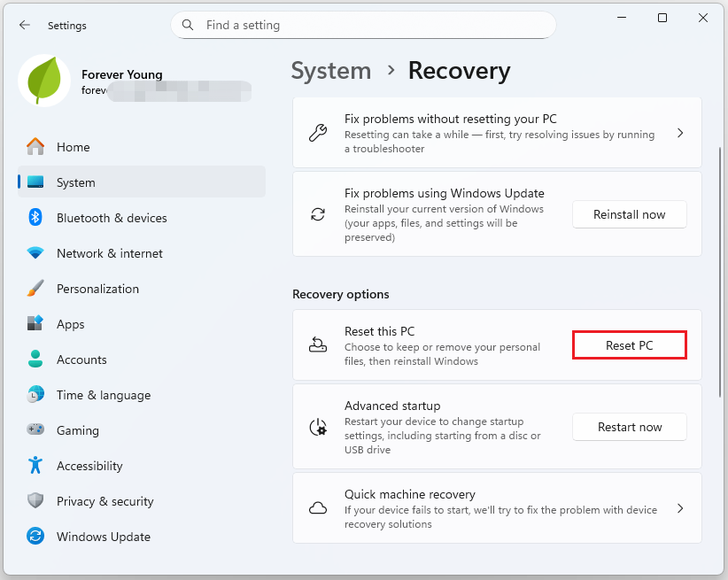Click the Network wifi icon
Viewport: 728px width, 580px height.
(35, 253)
